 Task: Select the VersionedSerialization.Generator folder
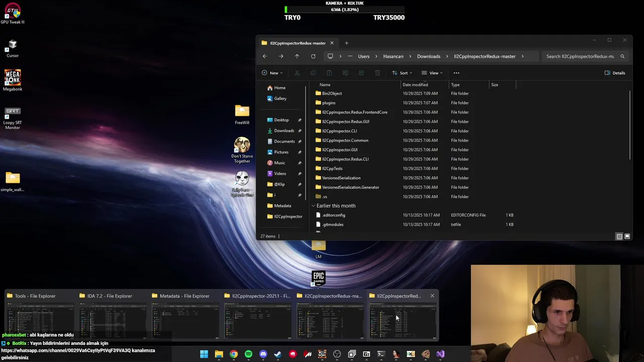coord(415,187)
